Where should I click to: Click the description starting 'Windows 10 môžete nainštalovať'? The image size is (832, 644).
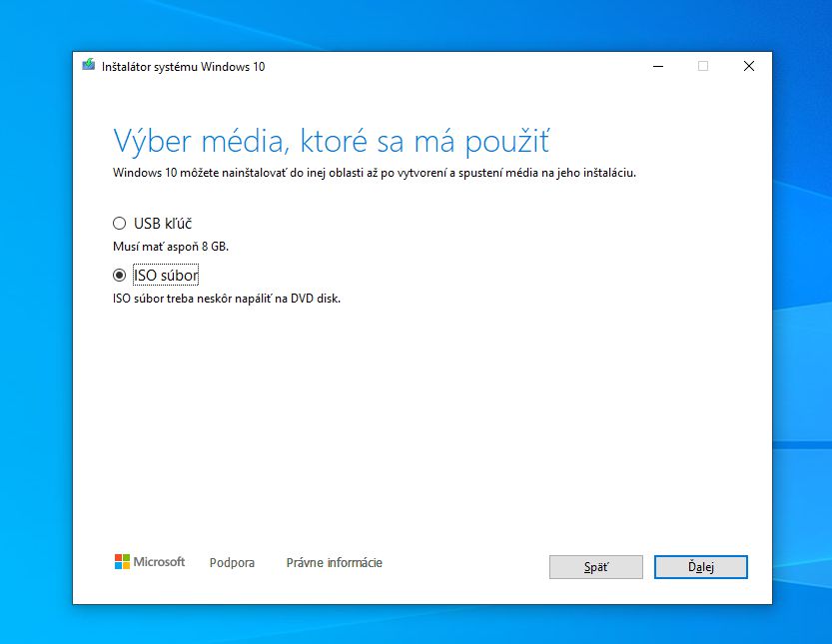click(x=375, y=173)
